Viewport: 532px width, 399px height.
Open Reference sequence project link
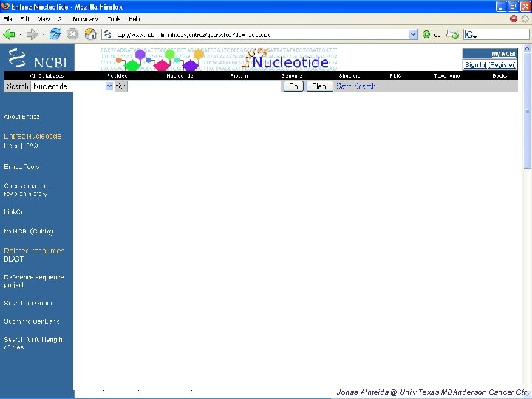coord(34,282)
